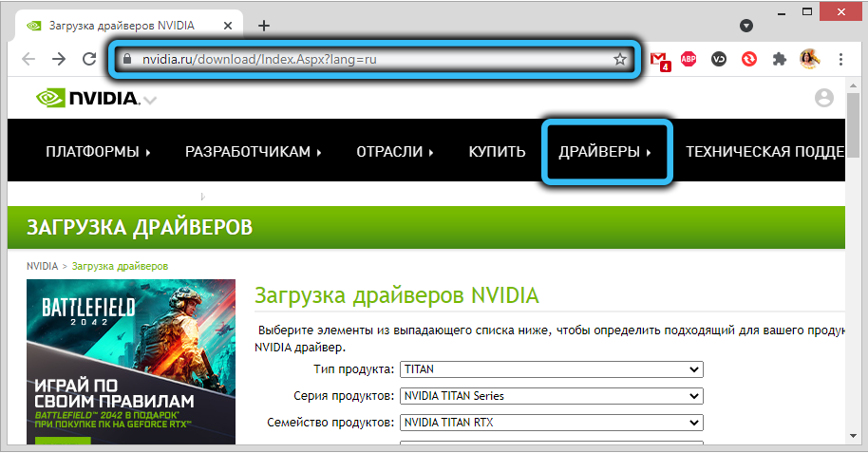Click the red sync arrows extension icon
The height and width of the screenshot is (453, 868).
(749, 59)
